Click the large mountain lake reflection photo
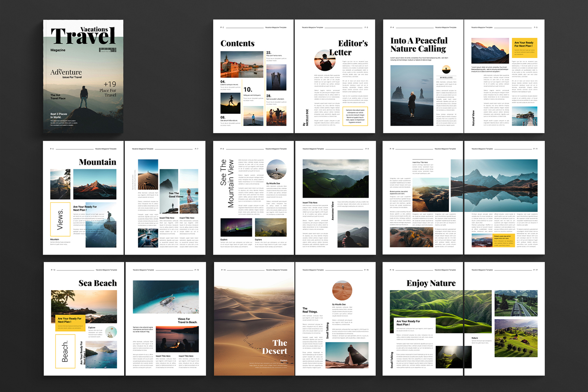Image resolution: width=588 pixels, height=392 pixels. 494,186
